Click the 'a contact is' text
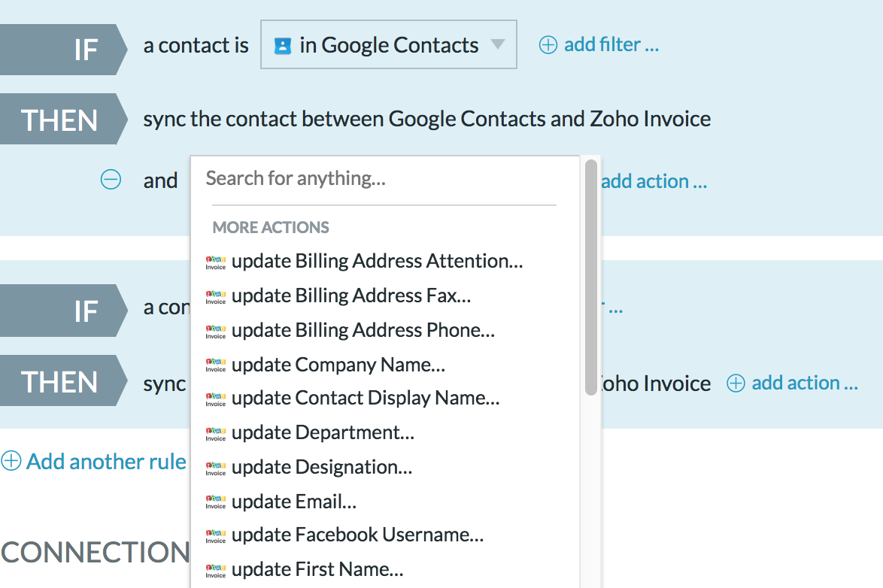This screenshot has width=883, height=588. (196, 45)
